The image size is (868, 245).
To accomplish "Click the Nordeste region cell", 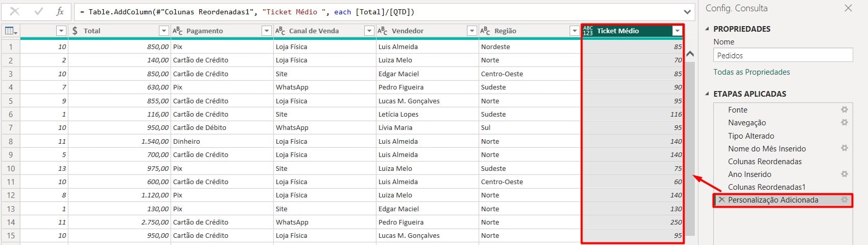I will [530, 47].
